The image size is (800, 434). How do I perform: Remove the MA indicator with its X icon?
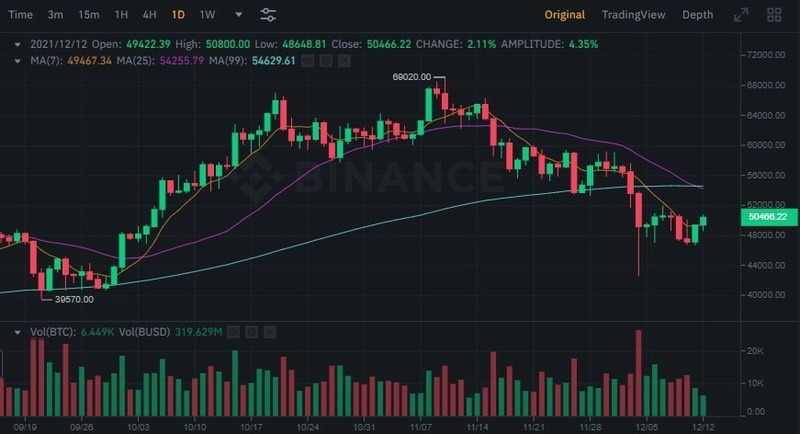[x=343, y=61]
